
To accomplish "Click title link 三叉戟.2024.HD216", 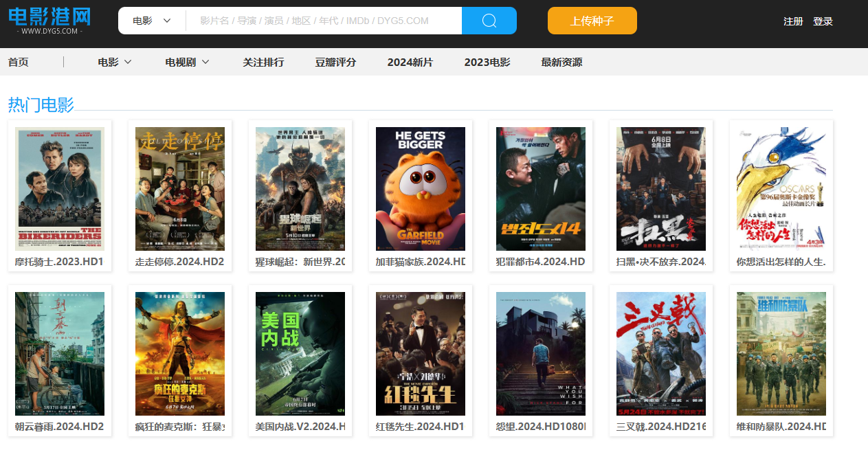I will (661, 427).
